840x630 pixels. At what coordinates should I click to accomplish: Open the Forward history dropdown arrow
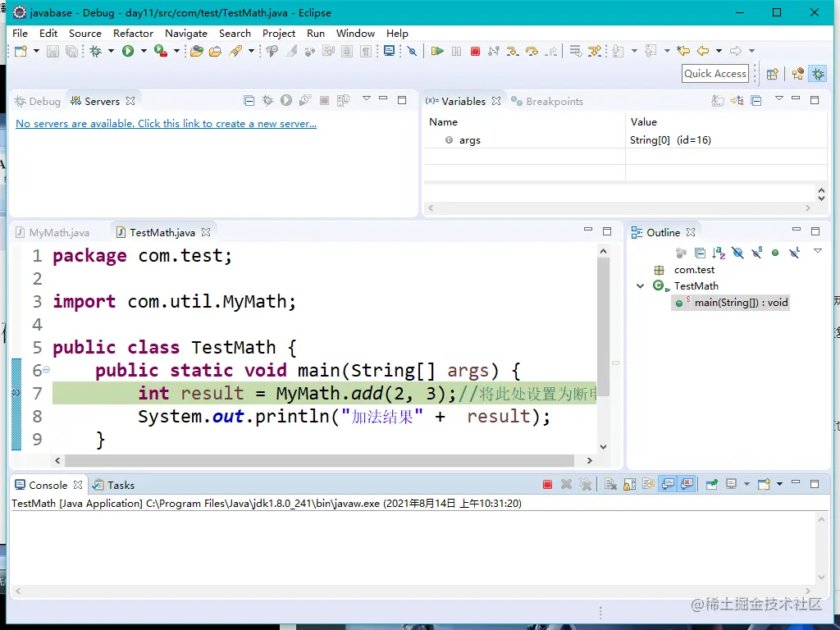point(751,51)
